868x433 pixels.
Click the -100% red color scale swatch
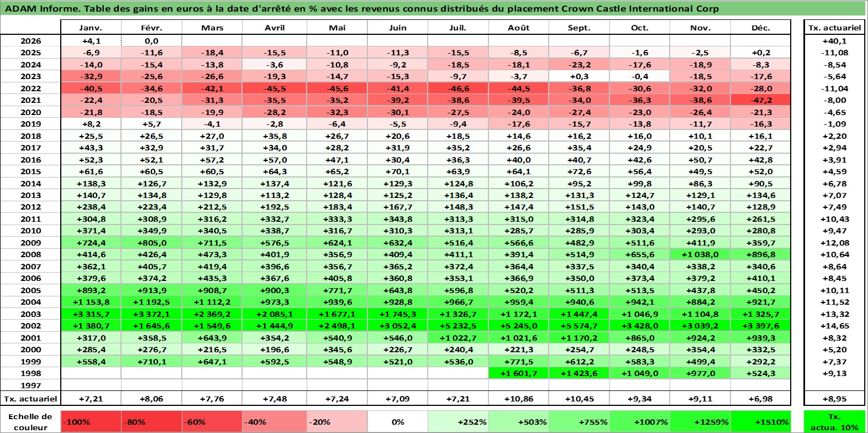coord(91,422)
